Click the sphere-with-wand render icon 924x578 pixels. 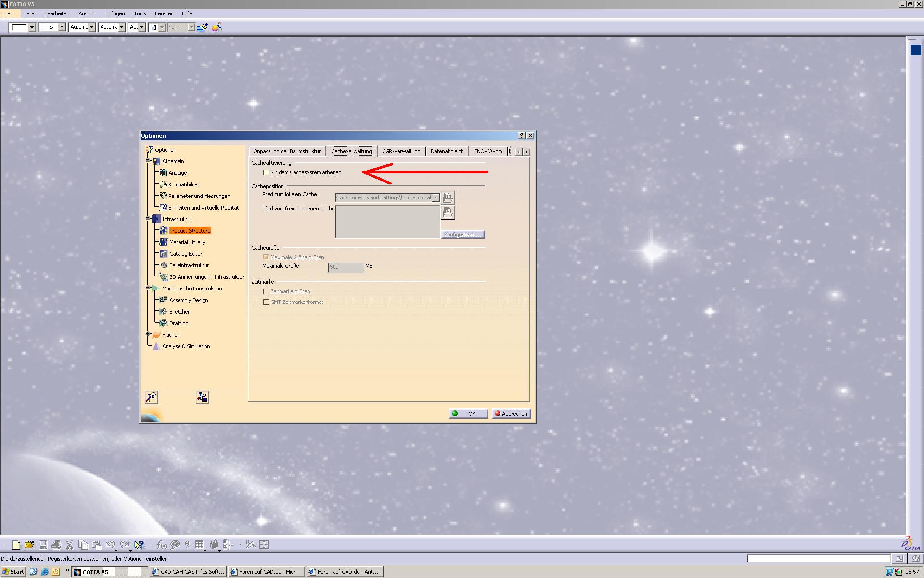(217, 27)
